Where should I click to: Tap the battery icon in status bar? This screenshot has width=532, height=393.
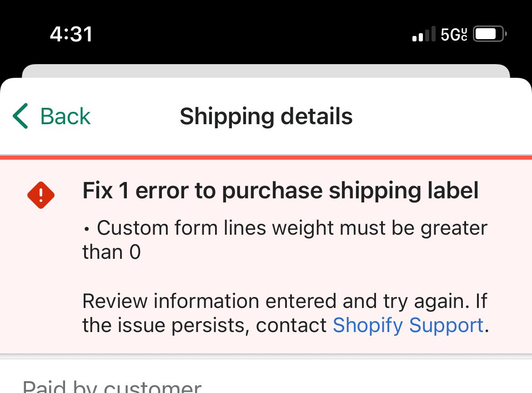pos(489,34)
